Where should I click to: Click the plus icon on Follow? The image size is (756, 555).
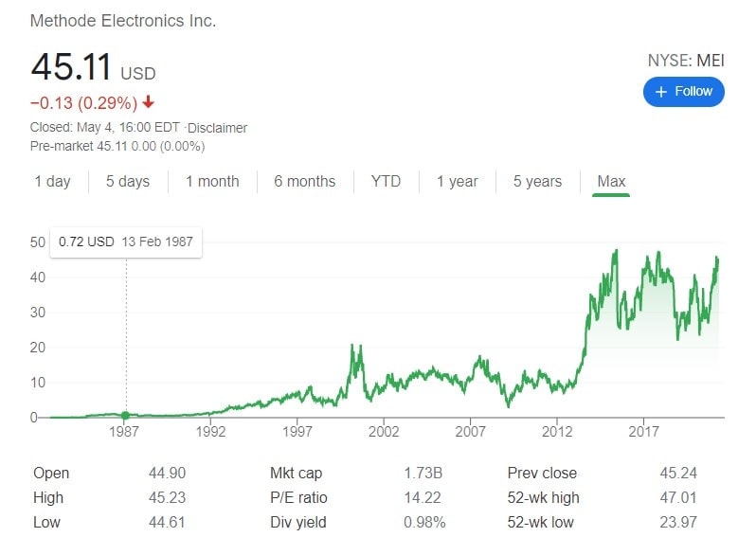(x=661, y=92)
